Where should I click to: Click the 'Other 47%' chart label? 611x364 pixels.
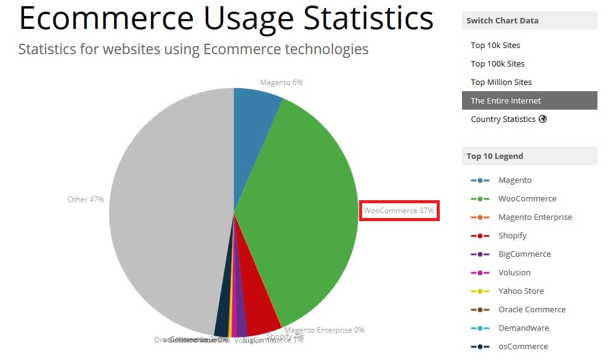(x=86, y=200)
